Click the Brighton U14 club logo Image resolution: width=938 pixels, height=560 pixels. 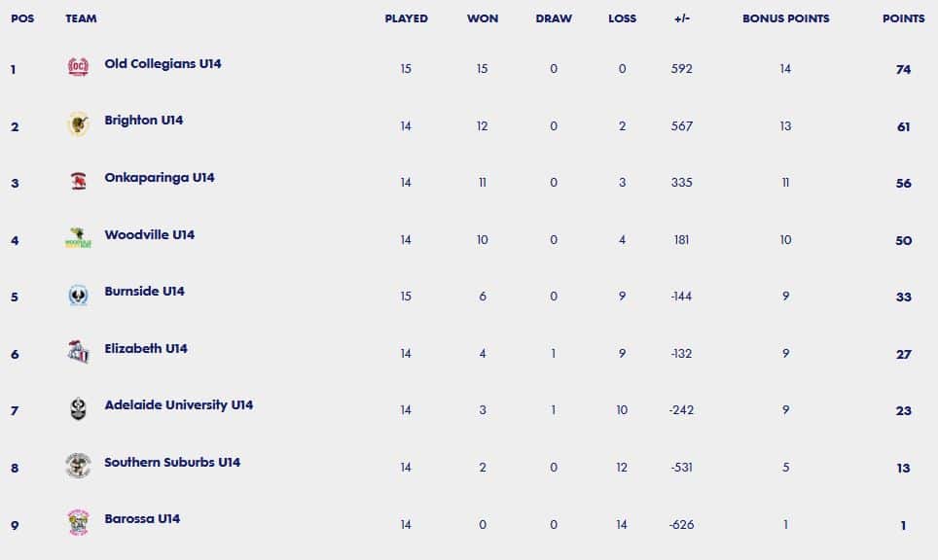(x=79, y=123)
